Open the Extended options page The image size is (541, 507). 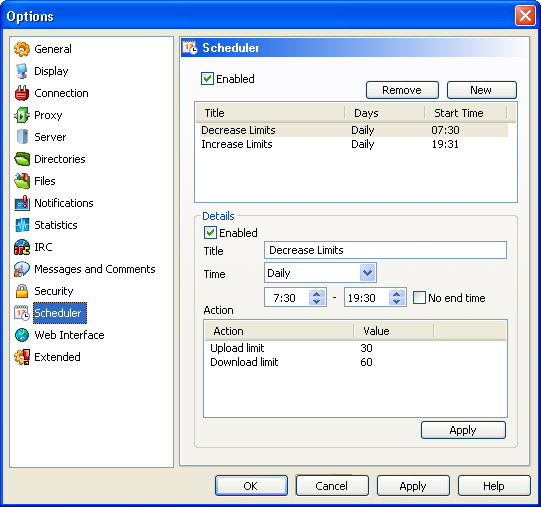pyautogui.click(x=57, y=357)
